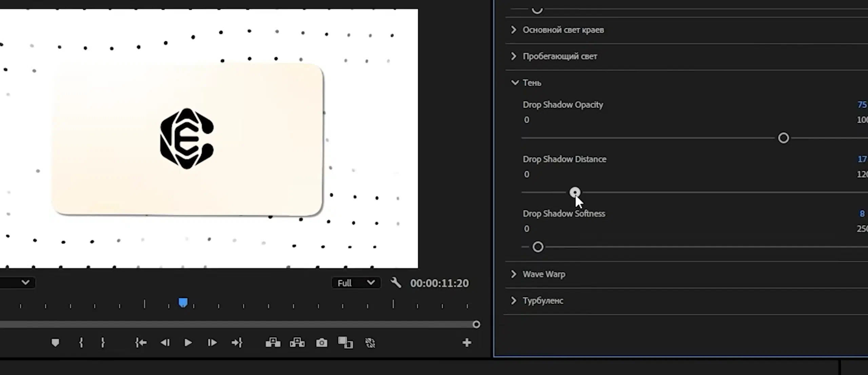
Task: Open the Full playback resolution dropdown
Action: 356,283
